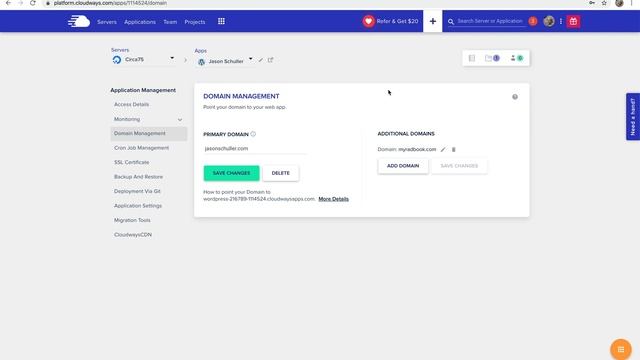Image resolution: width=640 pixels, height=360 pixels.
Task: Select Migration Tools in sidebar
Action: click(132, 220)
